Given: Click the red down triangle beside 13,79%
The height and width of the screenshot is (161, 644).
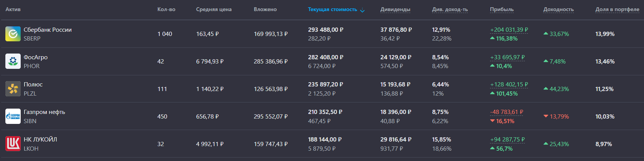Looking at the screenshot, I should [546, 116].
